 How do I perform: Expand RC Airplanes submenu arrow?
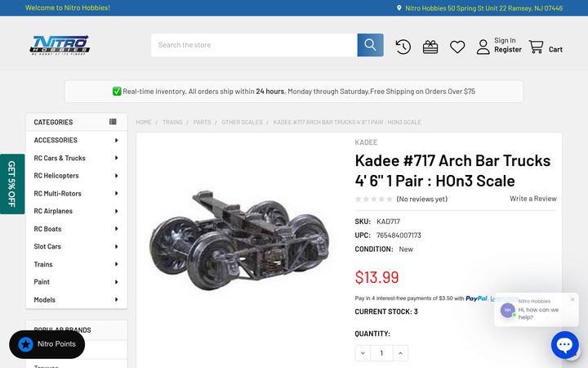(116, 211)
